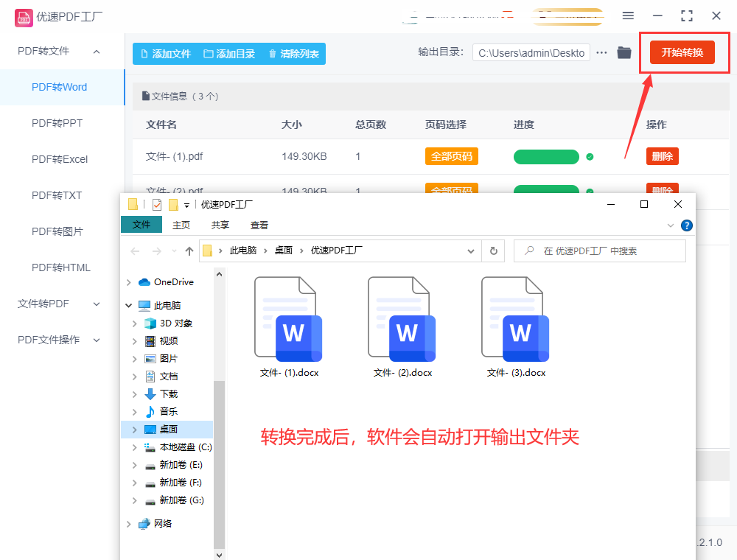737x560 pixels.
Task: Open the quick access toolbar customize dropdown
Action: tap(186, 206)
